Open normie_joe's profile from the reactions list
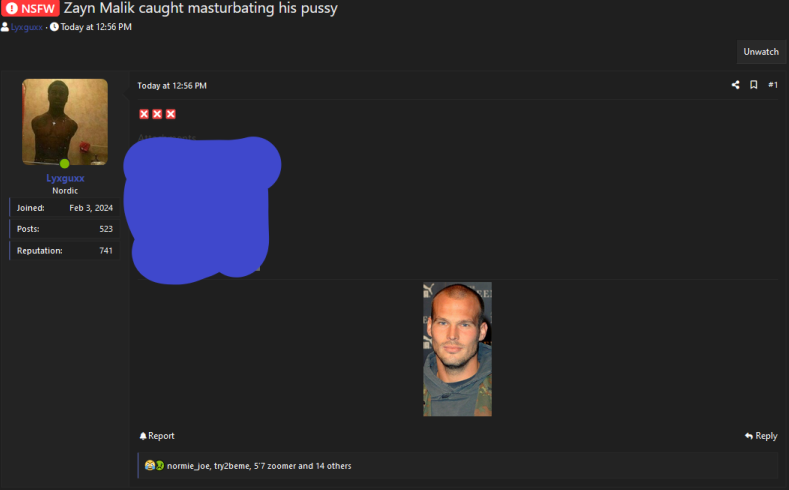 click(x=188, y=466)
